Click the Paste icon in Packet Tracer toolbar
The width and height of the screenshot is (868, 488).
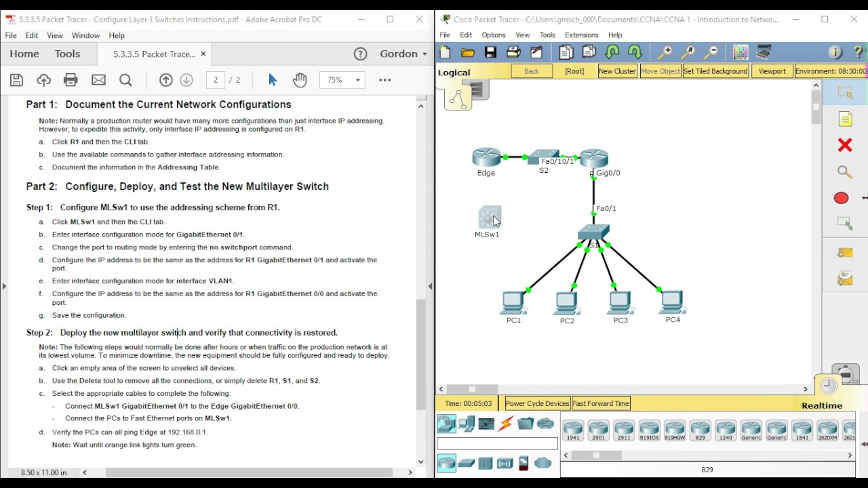589,52
